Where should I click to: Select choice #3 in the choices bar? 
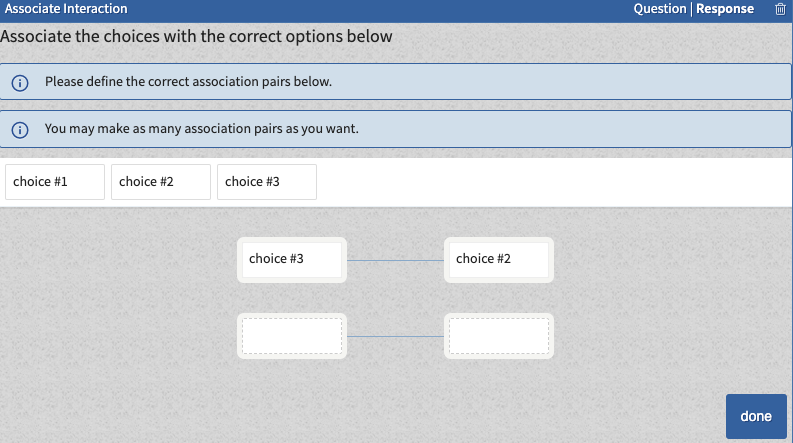(267, 182)
